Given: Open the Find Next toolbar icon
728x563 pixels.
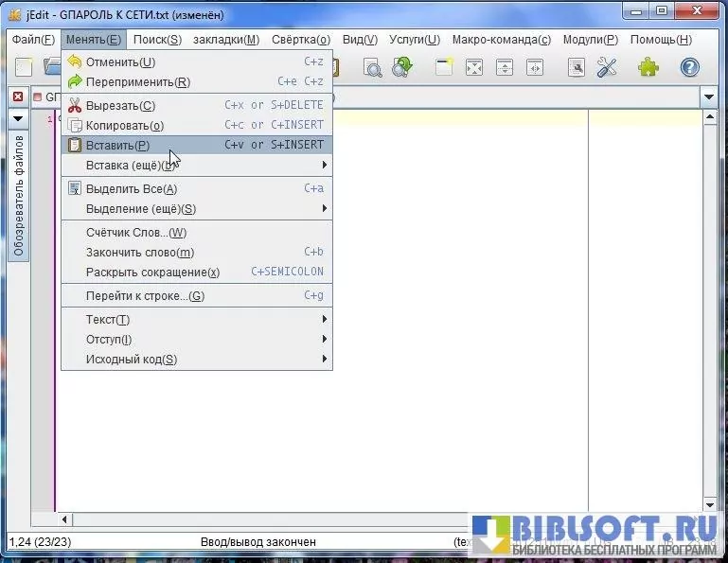Looking at the screenshot, I should click(403, 67).
